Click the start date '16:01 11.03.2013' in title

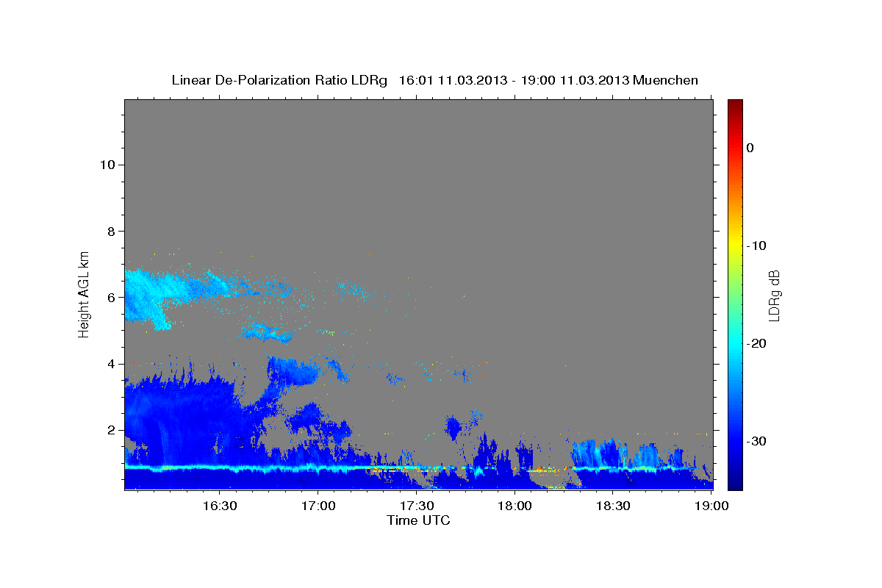[452, 80]
